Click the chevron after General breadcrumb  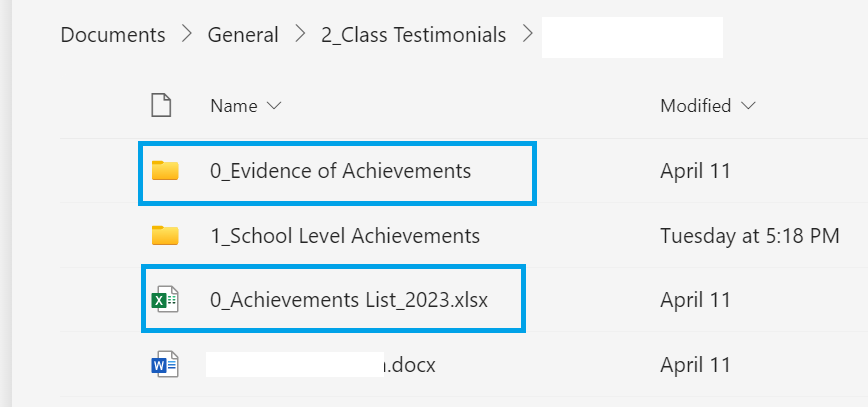click(300, 35)
